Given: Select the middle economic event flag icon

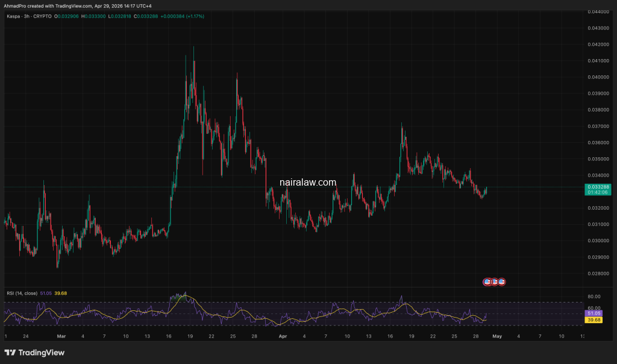Looking at the screenshot, I should click(x=494, y=281).
